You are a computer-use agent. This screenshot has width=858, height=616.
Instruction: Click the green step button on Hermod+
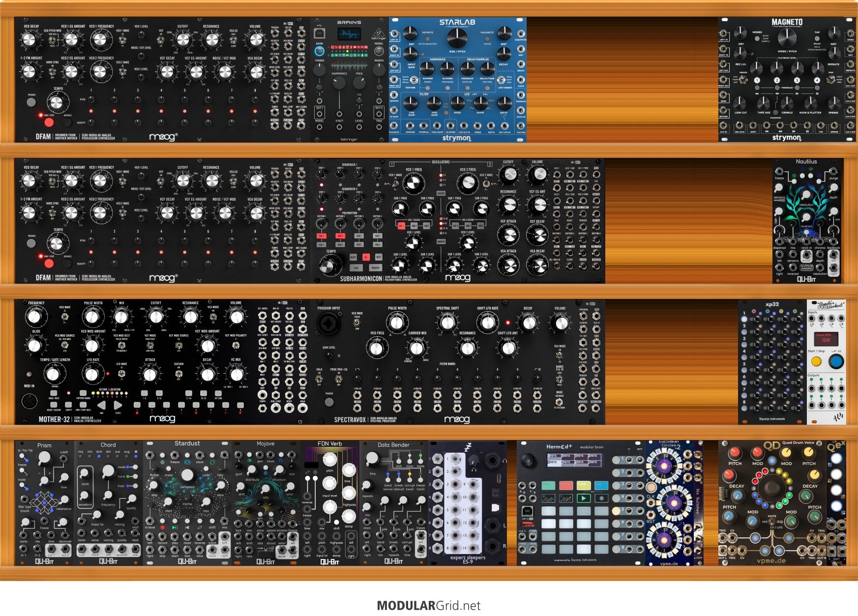tap(548, 486)
